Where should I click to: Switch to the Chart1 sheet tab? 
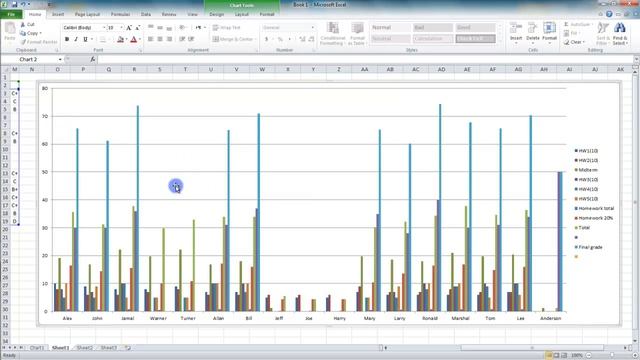tap(37, 348)
